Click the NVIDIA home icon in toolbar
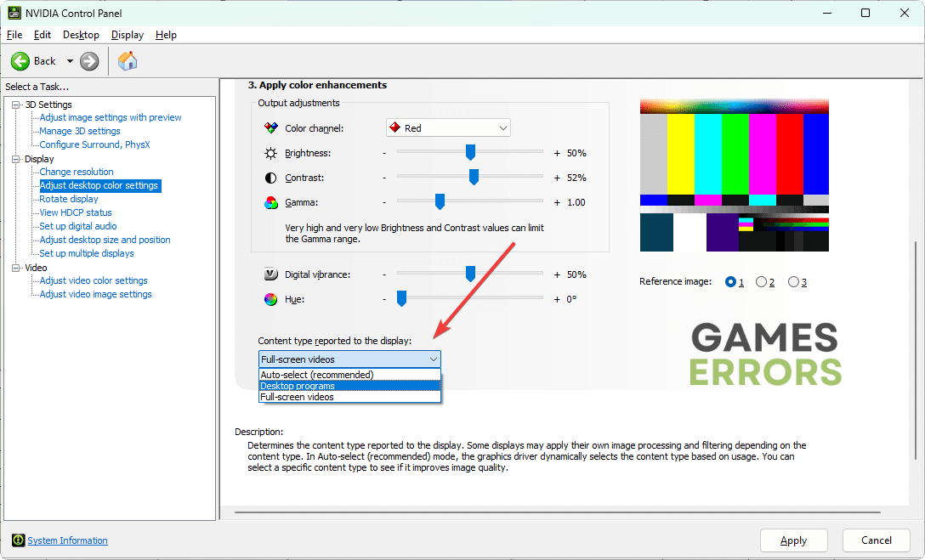This screenshot has height=560, width=925. tap(128, 60)
